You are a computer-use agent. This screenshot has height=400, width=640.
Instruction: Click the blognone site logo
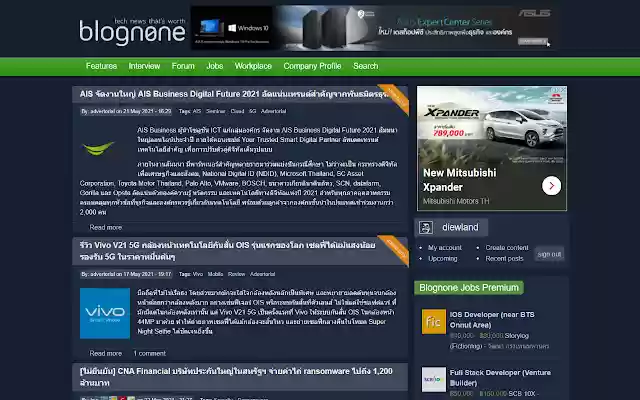(133, 32)
